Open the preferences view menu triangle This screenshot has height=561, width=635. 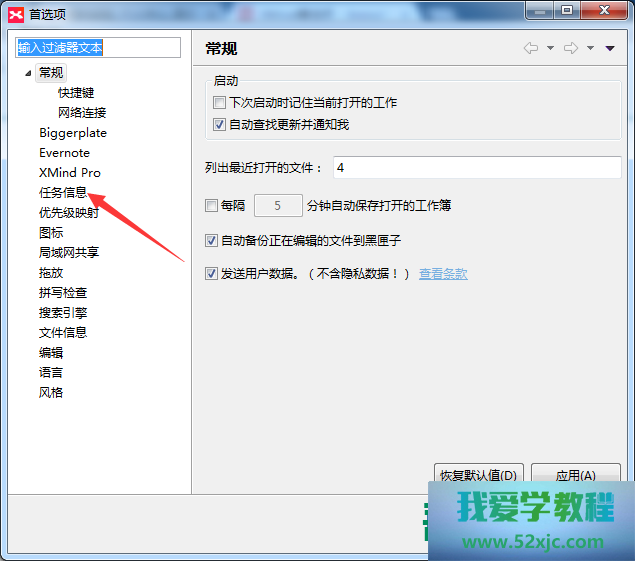coord(610,48)
